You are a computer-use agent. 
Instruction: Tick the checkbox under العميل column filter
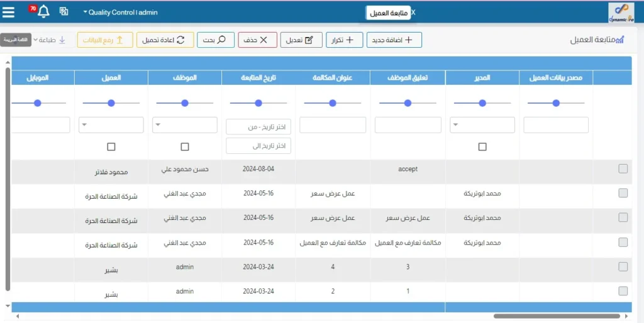111,146
